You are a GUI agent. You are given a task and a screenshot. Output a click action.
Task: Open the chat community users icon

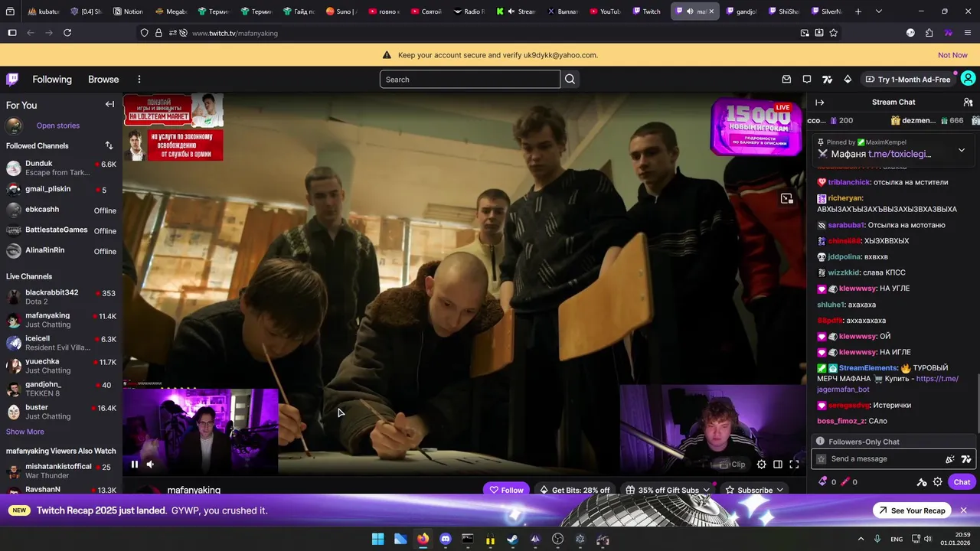968,102
